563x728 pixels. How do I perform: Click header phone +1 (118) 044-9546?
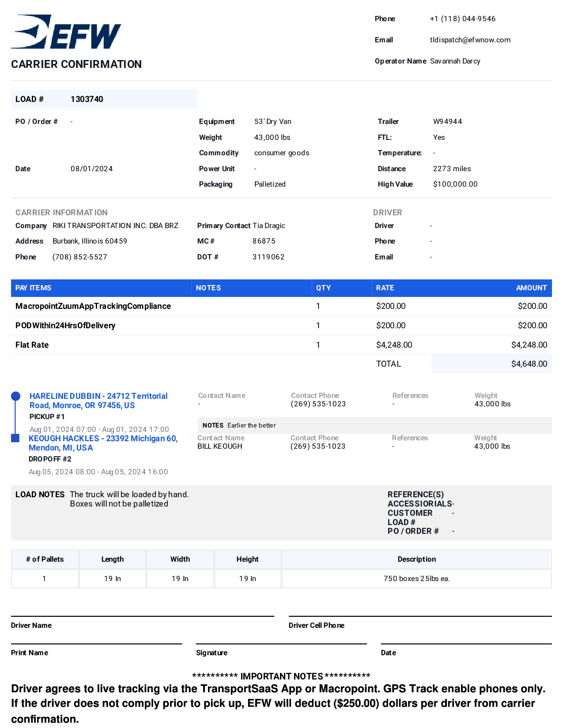[x=463, y=19]
